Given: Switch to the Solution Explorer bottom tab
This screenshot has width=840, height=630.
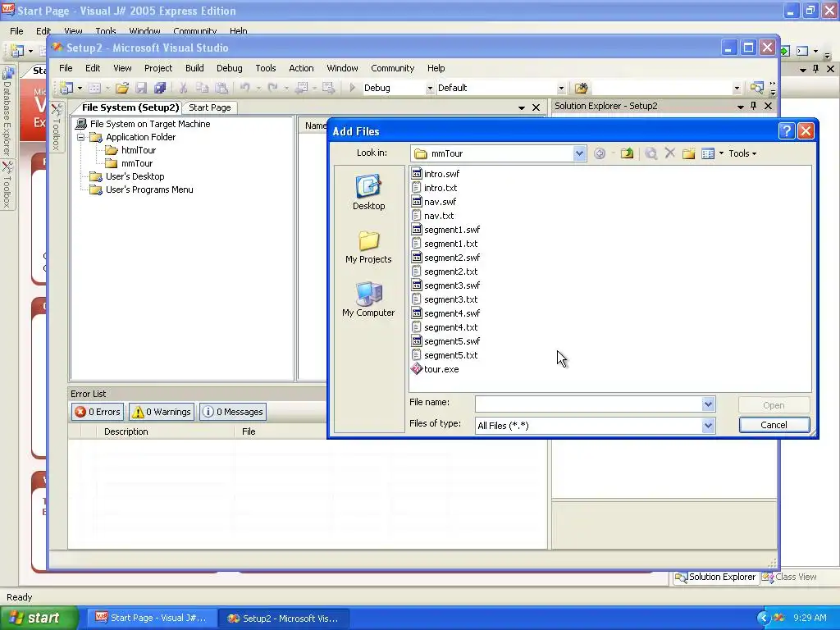Looking at the screenshot, I should pos(715,577).
